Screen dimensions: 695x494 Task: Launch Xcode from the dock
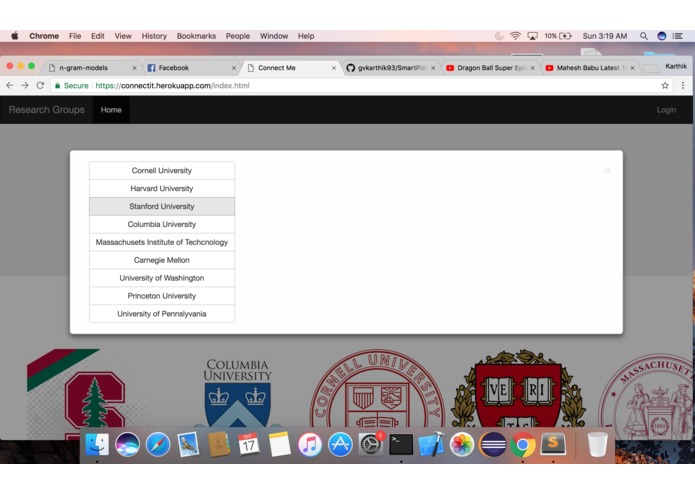[x=431, y=444]
